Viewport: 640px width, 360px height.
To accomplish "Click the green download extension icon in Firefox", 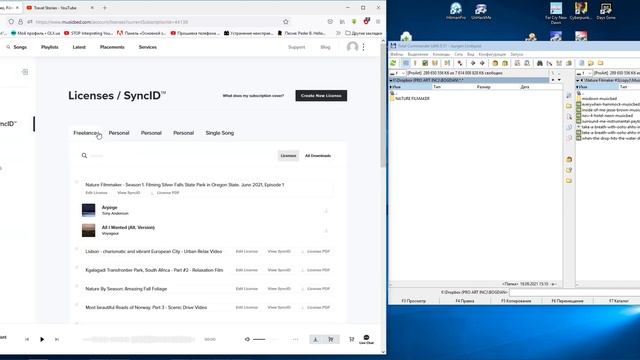I will pyautogui.click(x=354, y=22).
